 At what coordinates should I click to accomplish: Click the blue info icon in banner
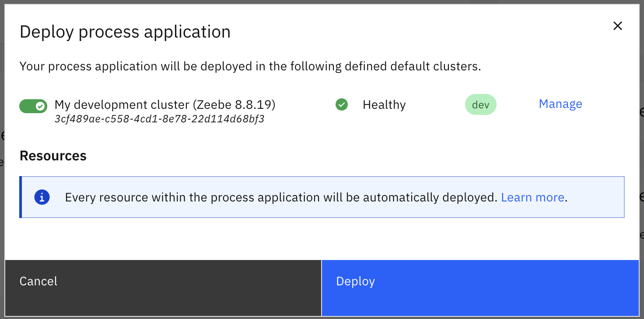(42, 198)
